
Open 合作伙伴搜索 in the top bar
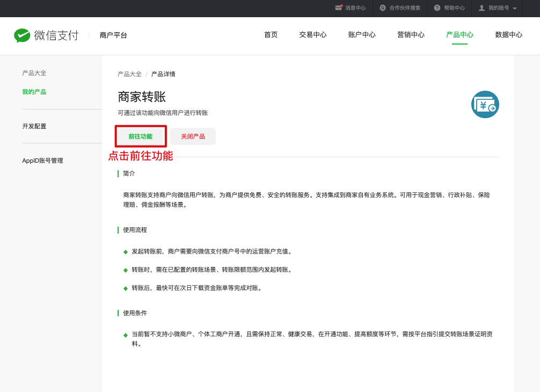pyautogui.click(x=405, y=8)
